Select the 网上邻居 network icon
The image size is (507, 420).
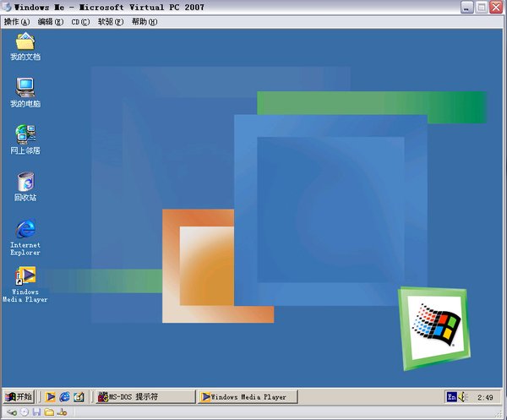[25, 139]
